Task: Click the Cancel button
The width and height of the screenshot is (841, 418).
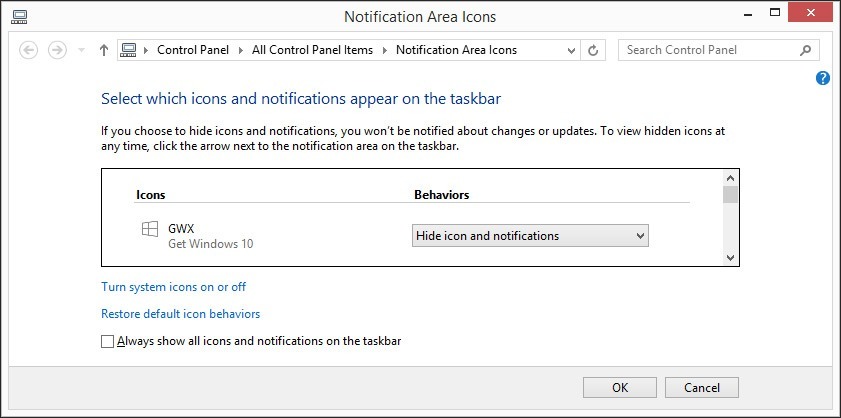Action: click(702, 387)
